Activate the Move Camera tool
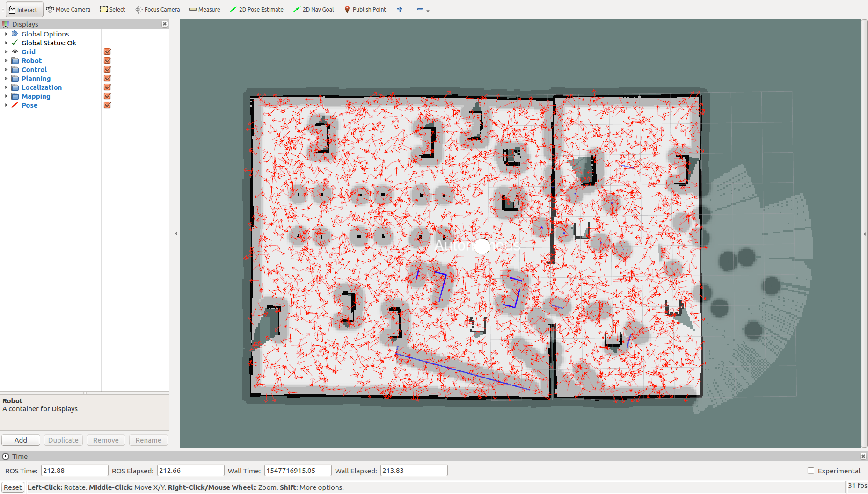 (x=68, y=9)
